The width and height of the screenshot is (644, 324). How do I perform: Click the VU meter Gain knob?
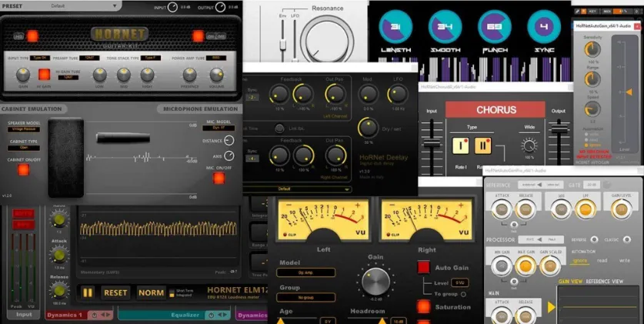(x=375, y=282)
